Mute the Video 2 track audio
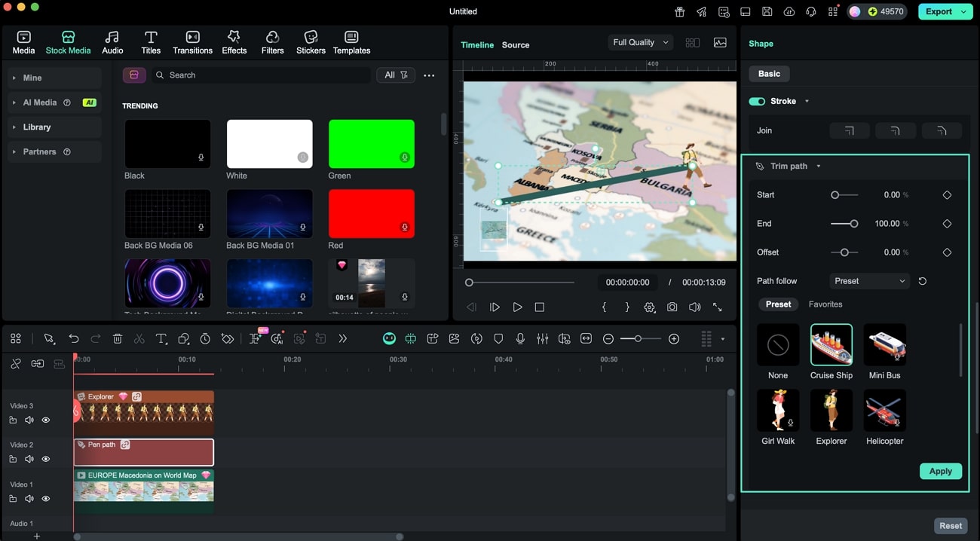This screenshot has height=541, width=980. [x=29, y=459]
